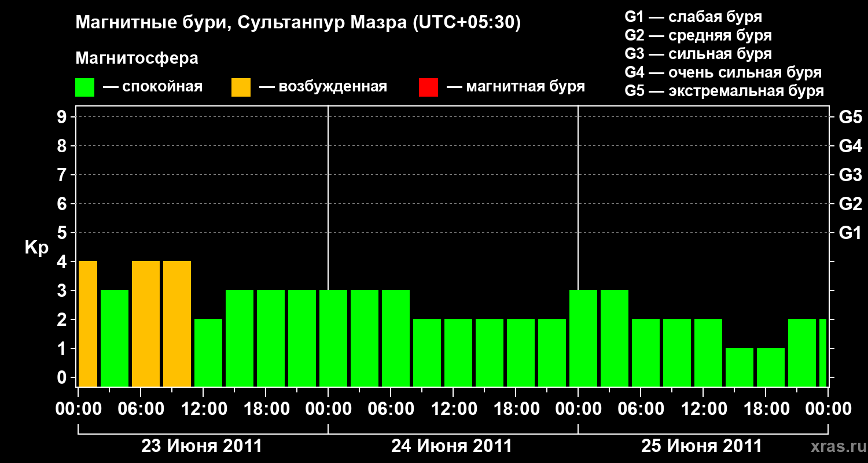Click the 'Магнитосфера' heading
Viewport: 868px width, 463px height.
137,58
